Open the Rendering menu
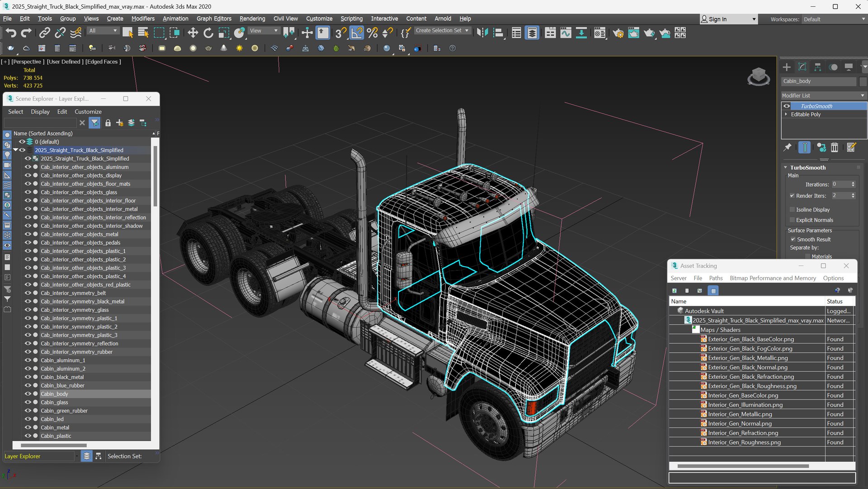Screen dimensions: 868x489 (252, 19)
